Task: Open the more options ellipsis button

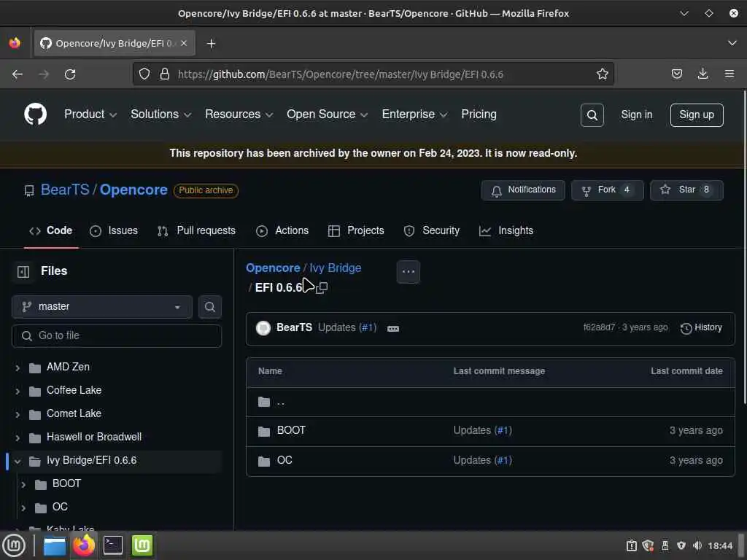Action: (409, 272)
